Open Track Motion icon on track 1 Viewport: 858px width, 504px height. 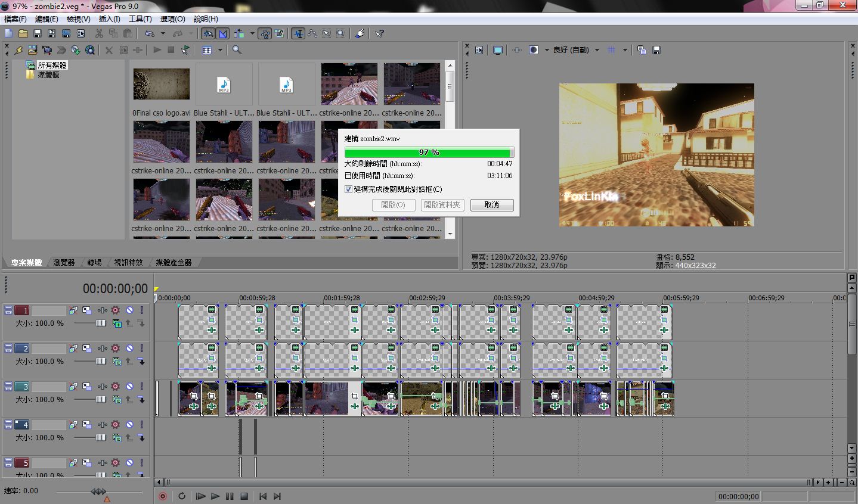(87, 310)
